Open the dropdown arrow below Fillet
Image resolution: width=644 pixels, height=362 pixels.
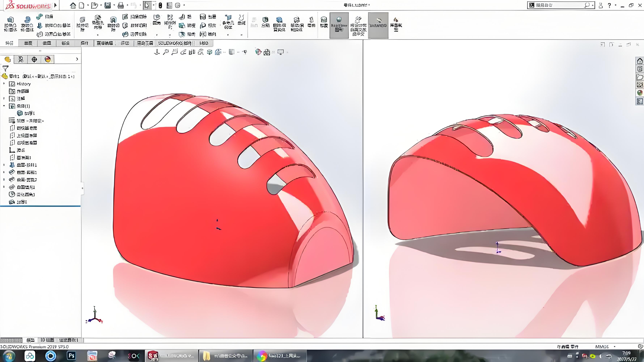(157, 35)
